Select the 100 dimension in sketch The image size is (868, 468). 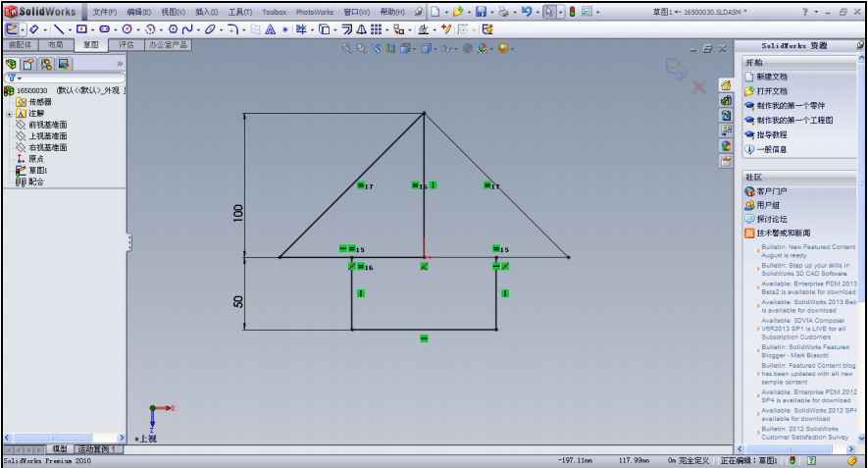pos(238,213)
